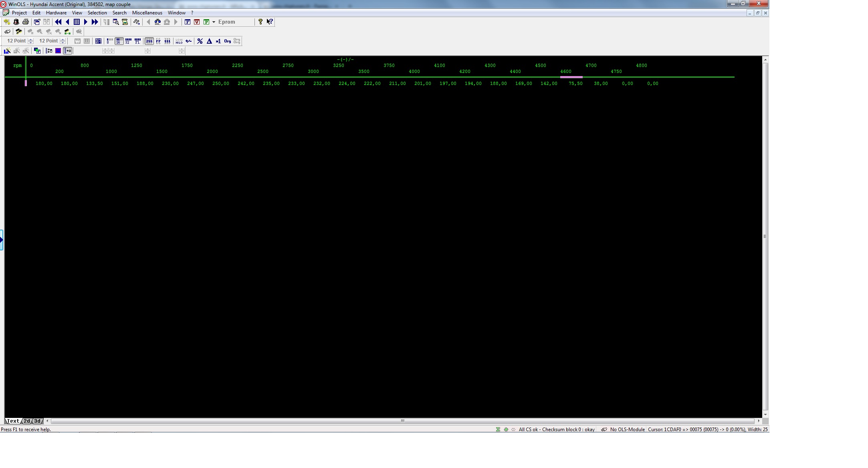Switch to the 3d view tab
Viewport: 868px width, 468px height.
click(37, 421)
